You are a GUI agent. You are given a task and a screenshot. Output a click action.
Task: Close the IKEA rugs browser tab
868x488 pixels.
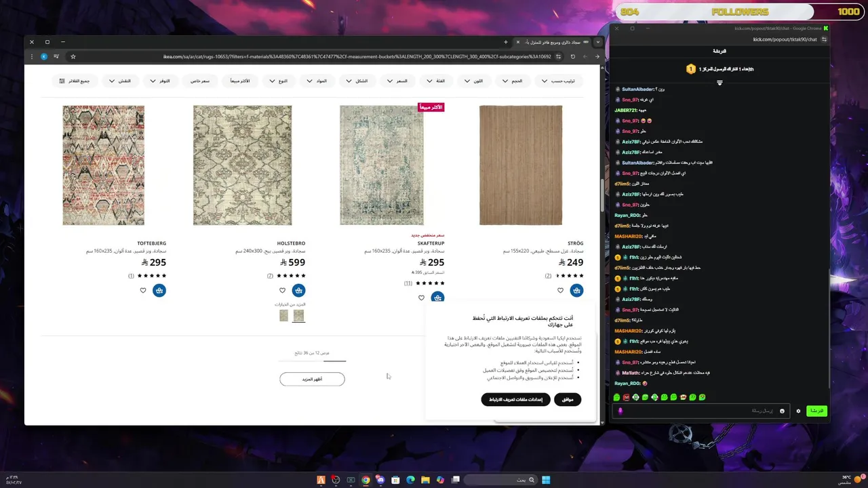tap(518, 42)
